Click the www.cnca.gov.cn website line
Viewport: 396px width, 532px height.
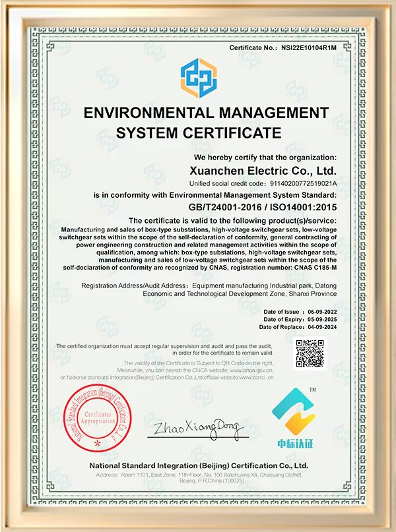coord(195,370)
